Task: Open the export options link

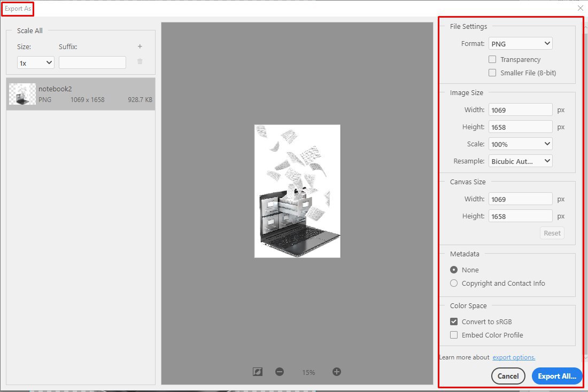Action: pos(514,357)
